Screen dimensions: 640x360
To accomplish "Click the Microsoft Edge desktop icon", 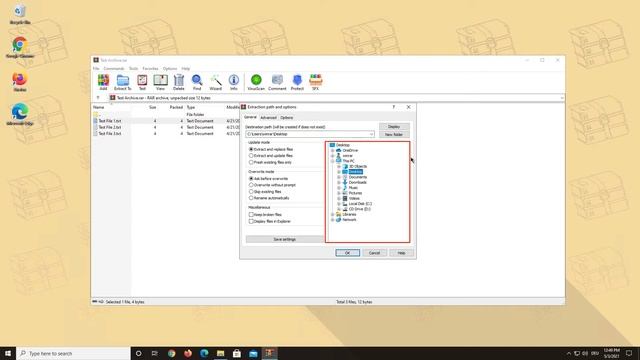I will coord(20,115).
